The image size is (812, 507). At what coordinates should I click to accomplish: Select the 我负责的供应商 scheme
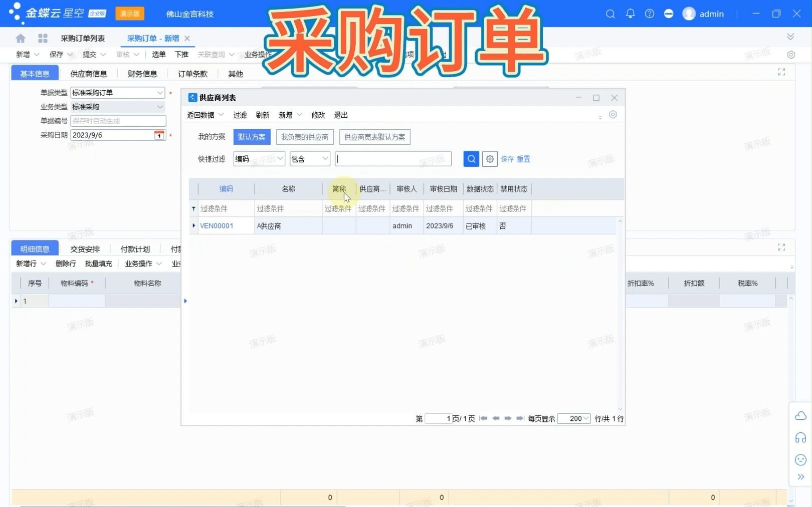[x=304, y=137]
